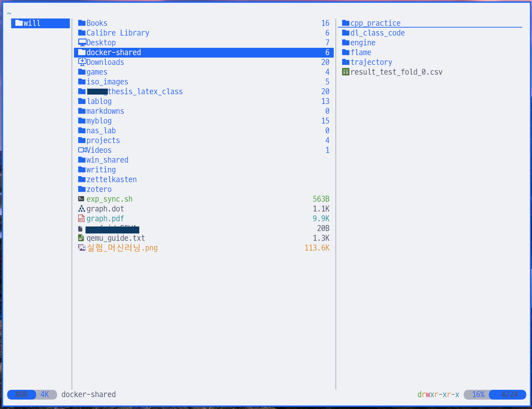Select the zettelkasten directory
The width and height of the screenshot is (532, 409).
(x=111, y=179)
